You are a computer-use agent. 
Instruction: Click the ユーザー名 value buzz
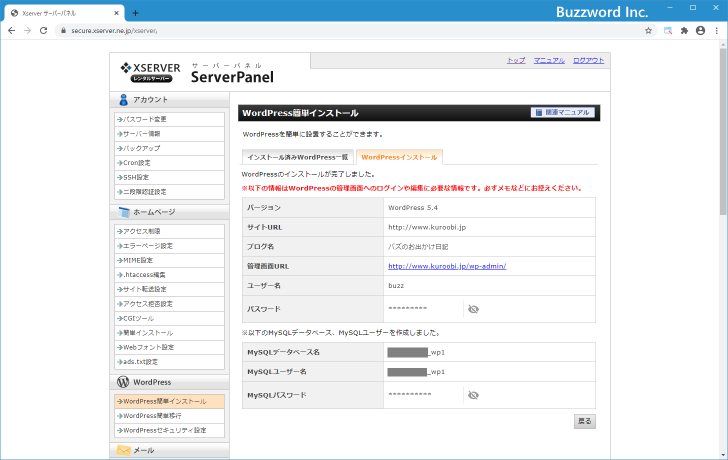point(396,285)
